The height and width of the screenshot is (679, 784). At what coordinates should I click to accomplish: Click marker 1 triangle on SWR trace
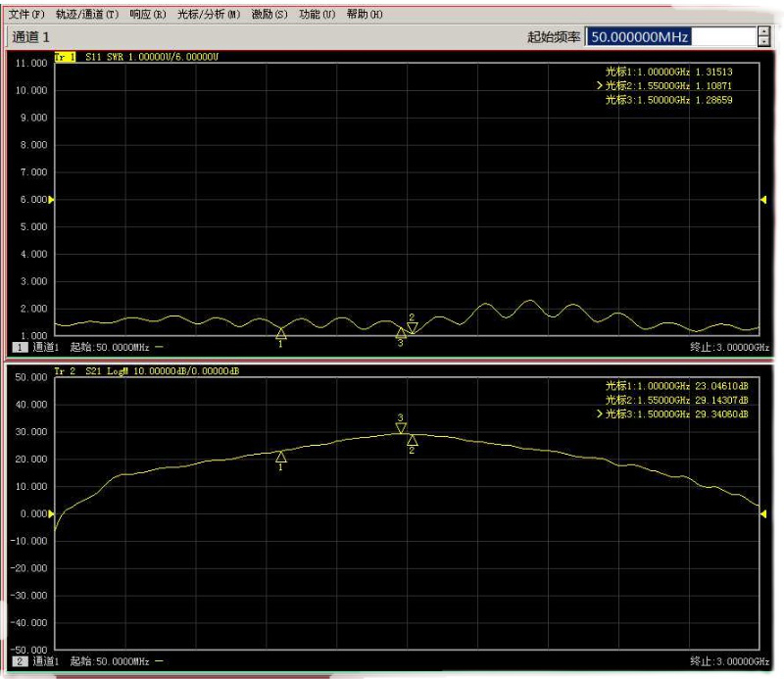click(x=281, y=333)
